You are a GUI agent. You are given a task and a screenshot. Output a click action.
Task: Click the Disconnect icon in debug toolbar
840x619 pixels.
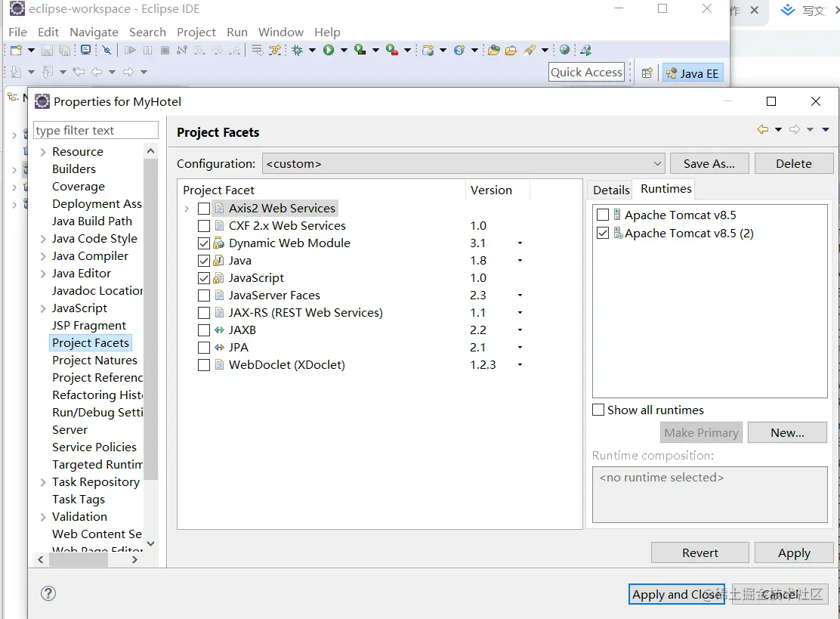click(x=182, y=50)
